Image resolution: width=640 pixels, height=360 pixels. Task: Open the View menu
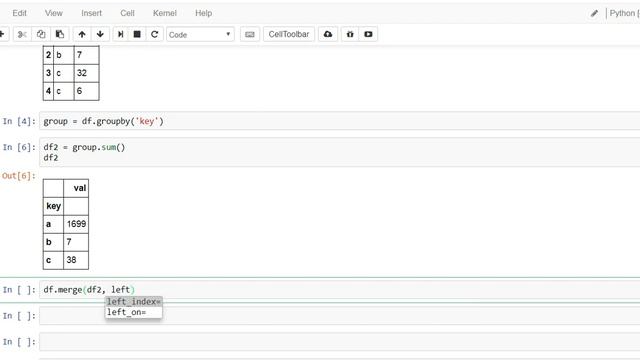point(53,13)
